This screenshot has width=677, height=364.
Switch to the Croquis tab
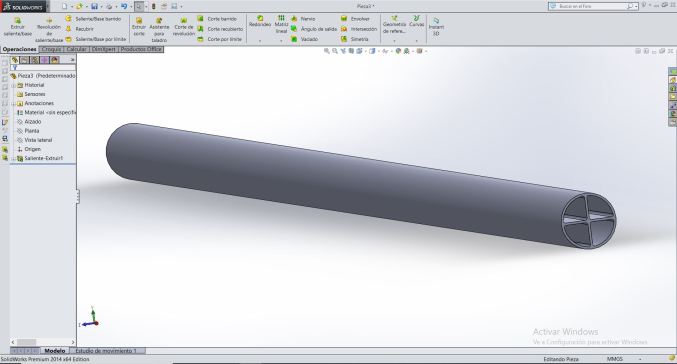(x=52, y=49)
